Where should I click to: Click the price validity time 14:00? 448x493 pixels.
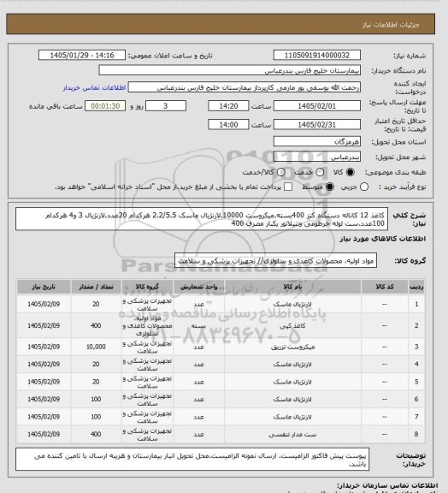[x=228, y=124]
